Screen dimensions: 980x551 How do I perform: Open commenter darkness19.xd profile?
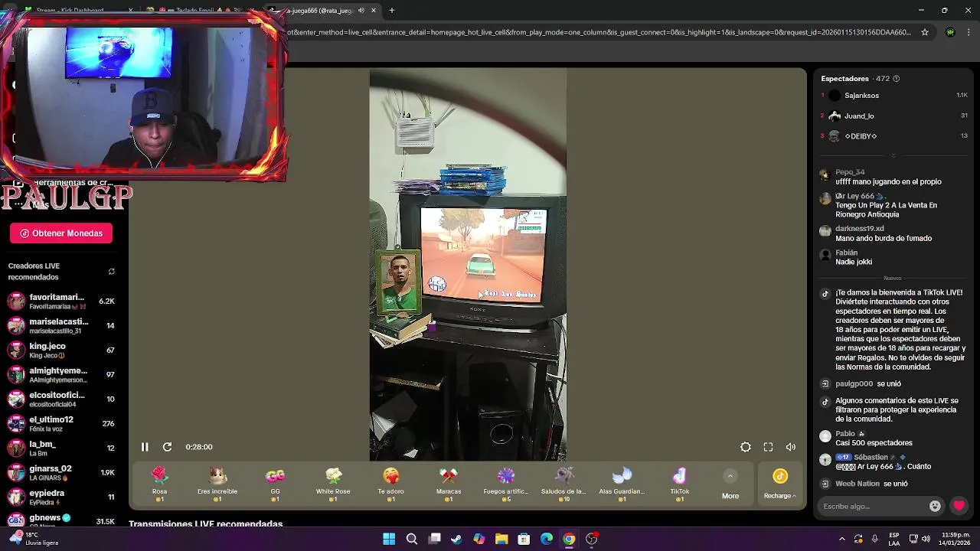tap(860, 229)
